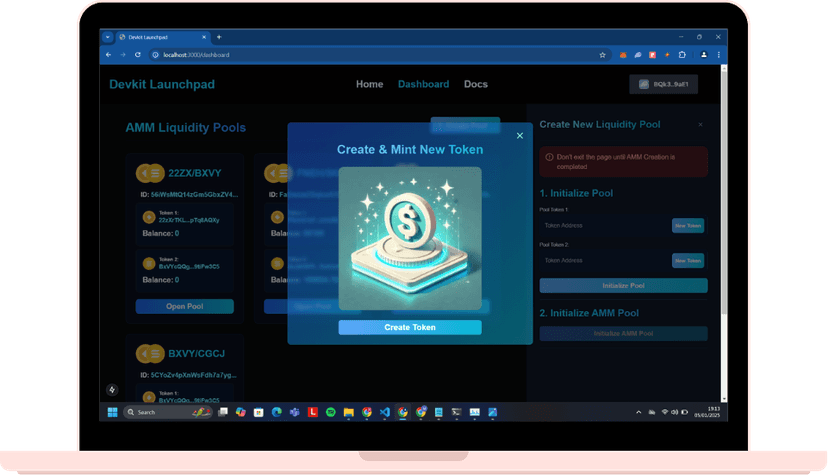Click the 22ZX/BXVY pool coin icon

pos(149,172)
